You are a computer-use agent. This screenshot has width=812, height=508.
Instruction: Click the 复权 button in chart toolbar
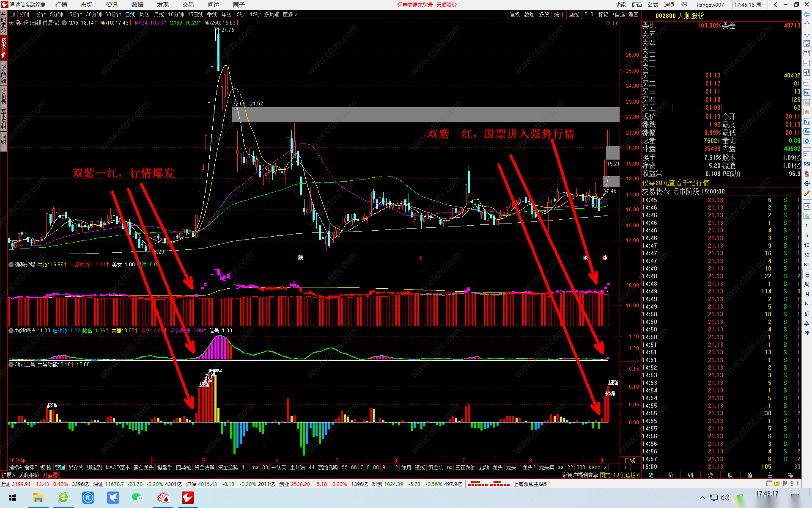pos(515,14)
